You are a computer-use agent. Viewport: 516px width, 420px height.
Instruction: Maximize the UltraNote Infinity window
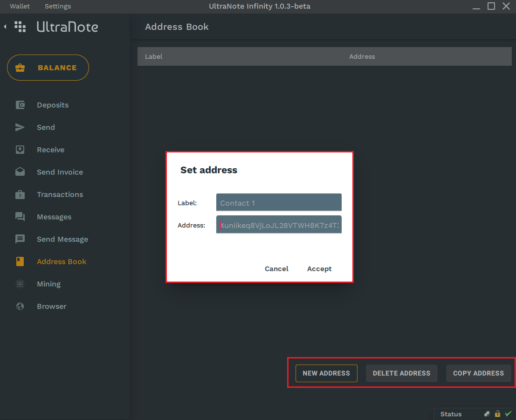[x=491, y=6]
